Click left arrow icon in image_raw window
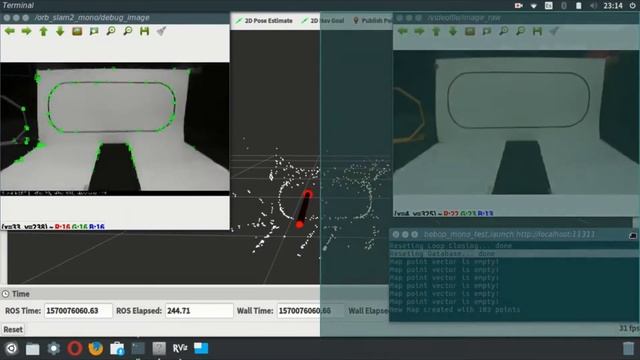This screenshot has height=360, width=640. tap(402, 31)
